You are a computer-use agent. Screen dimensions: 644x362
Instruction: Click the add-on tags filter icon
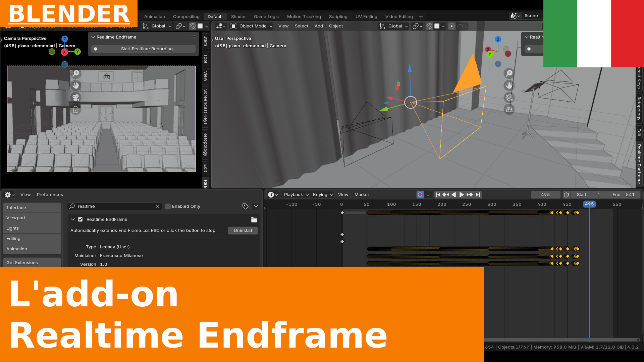click(x=246, y=206)
